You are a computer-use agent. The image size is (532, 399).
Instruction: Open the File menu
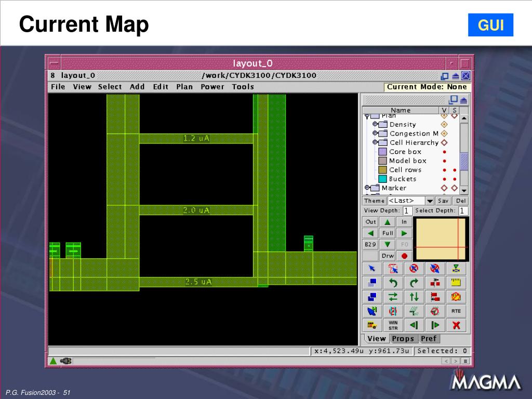coord(58,87)
